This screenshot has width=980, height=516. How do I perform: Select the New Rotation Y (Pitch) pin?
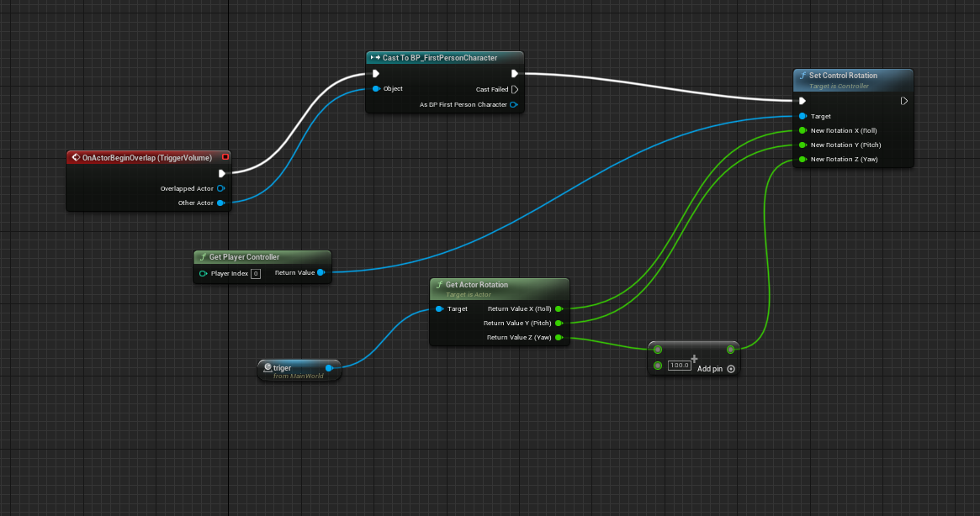(803, 145)
